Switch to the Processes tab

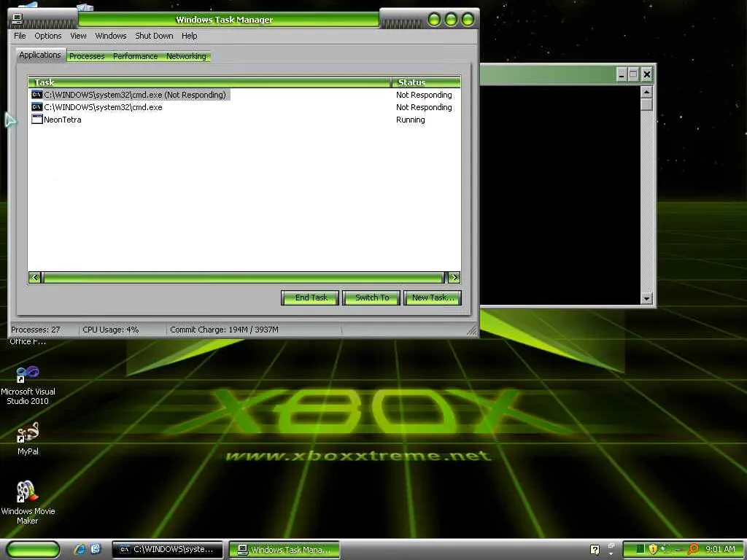click(x=87, y=56)
